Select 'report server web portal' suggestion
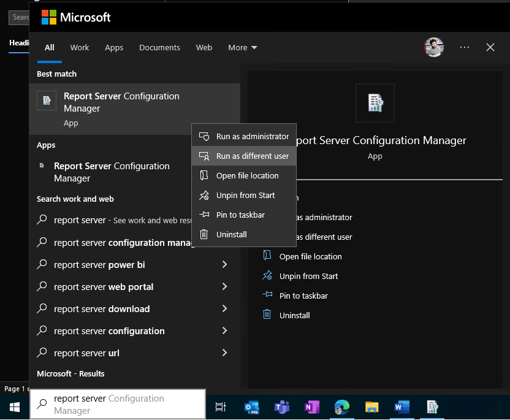Viewport: 510px width, 420px height. pyautogui.click(x=135, y=286)
